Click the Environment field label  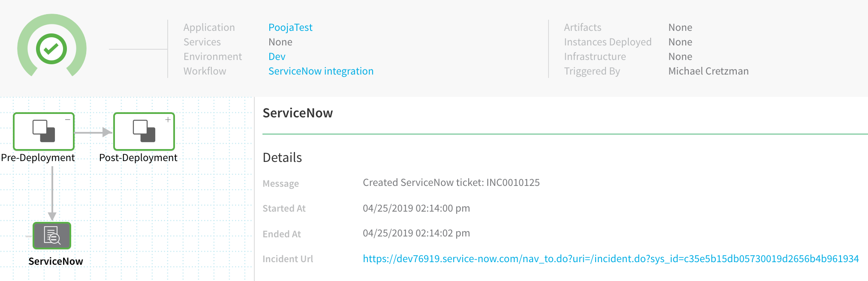coord(213,57)
